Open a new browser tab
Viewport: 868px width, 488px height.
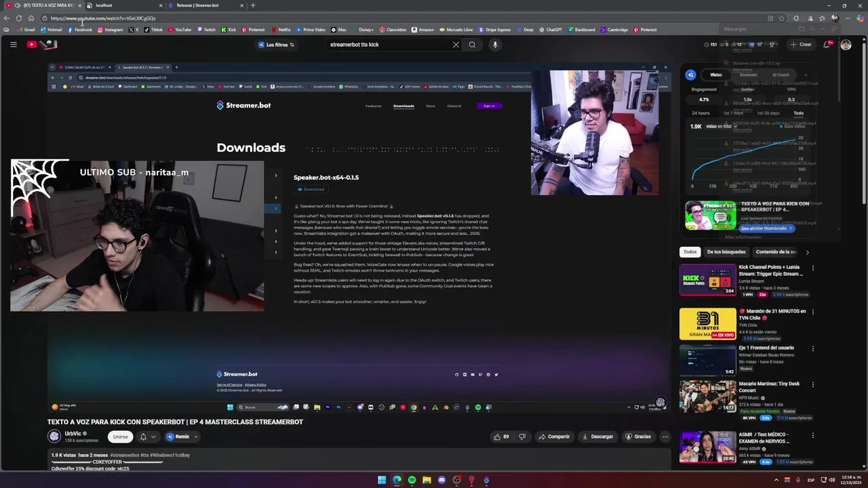tap(253, 5)
